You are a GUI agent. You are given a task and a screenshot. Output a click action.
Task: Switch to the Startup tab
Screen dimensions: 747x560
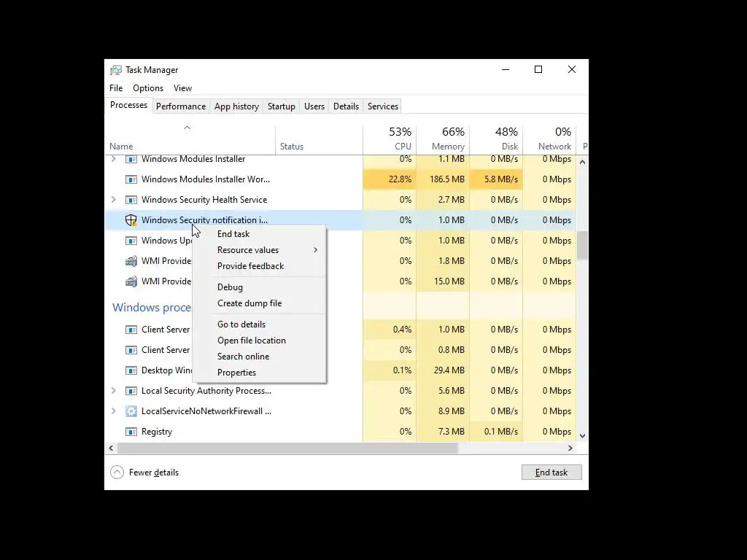(x=282, y=106)
